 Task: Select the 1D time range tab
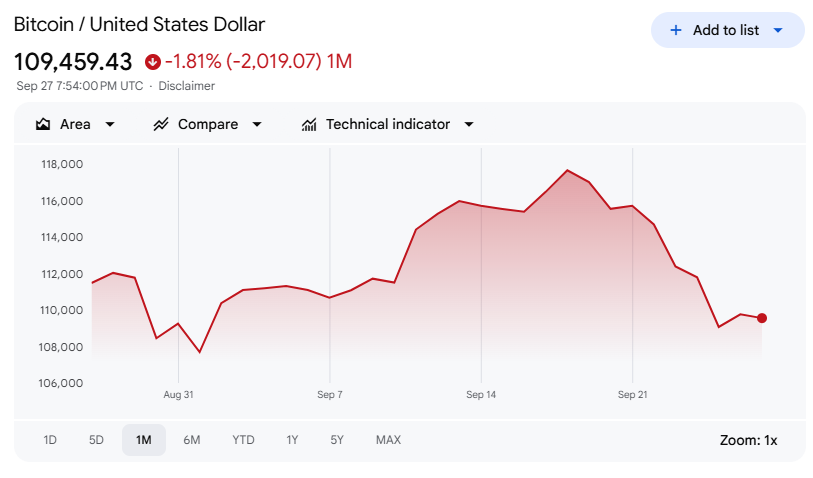coord(50,440)
